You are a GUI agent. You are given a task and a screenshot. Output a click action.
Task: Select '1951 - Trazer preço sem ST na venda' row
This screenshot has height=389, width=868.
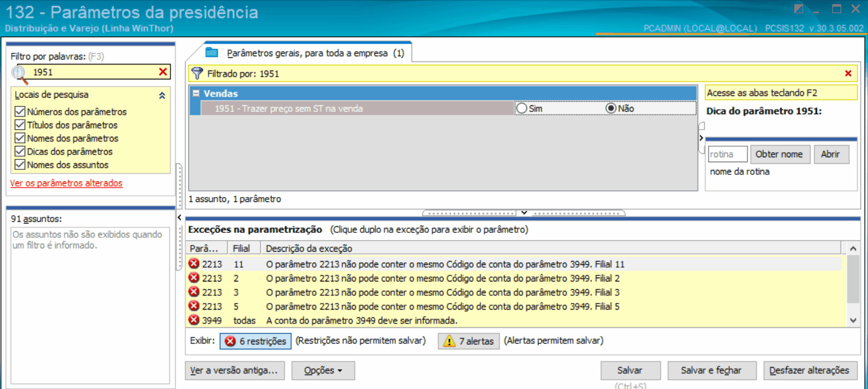click(x=357, y=109)
